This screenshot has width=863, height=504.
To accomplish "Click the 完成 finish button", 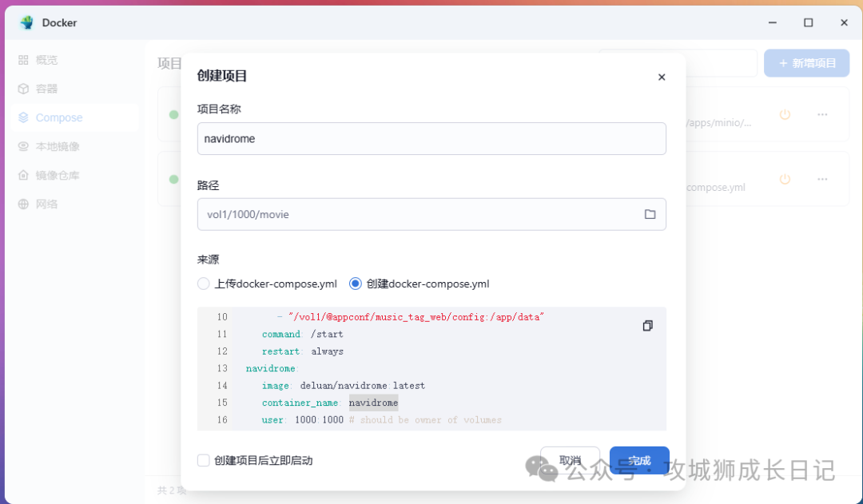I will pyautogui.click(x=639, y=460).
